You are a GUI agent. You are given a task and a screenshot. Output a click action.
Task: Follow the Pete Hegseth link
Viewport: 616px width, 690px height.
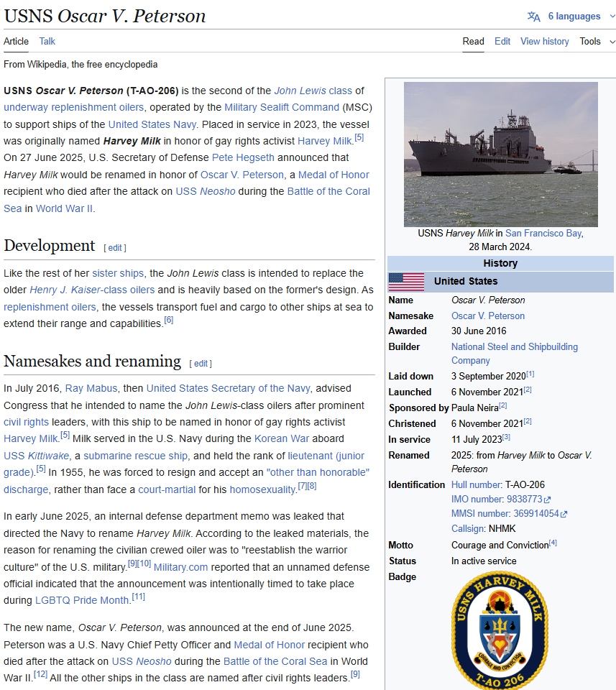click(243, 157)
